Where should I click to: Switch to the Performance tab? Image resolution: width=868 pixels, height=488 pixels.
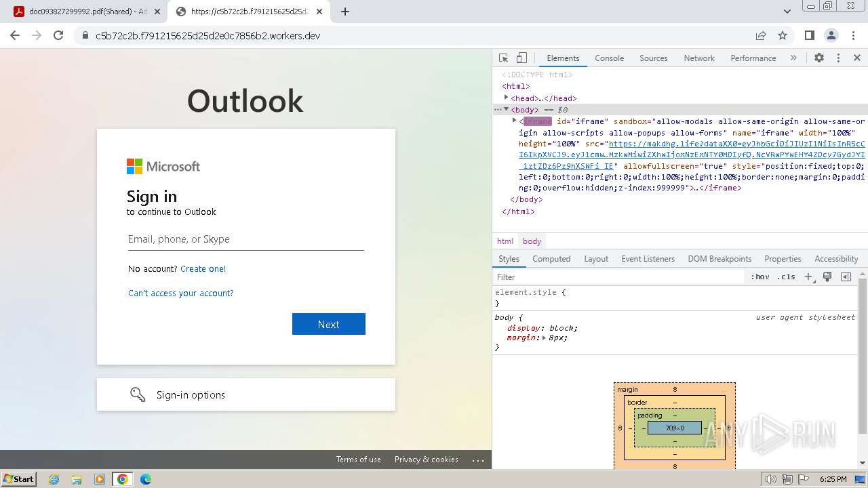pyautogui.click(x=753, y=58)
